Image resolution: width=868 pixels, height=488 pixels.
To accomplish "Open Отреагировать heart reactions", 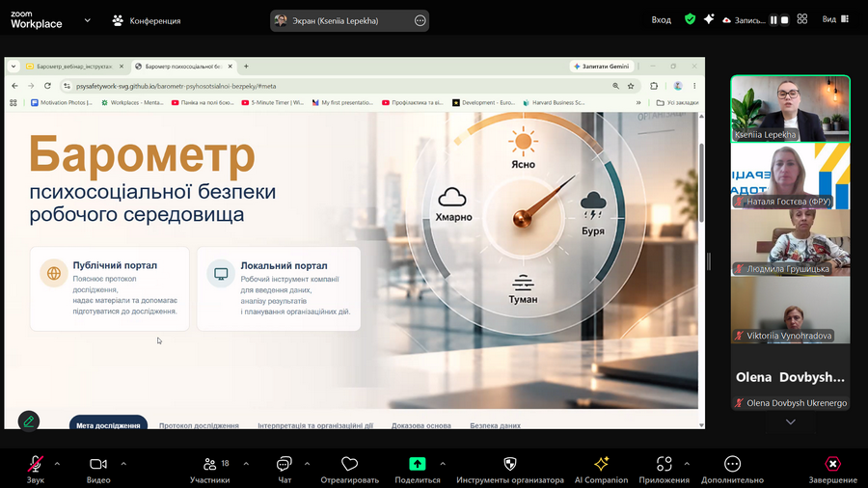I will click(349, 464).
